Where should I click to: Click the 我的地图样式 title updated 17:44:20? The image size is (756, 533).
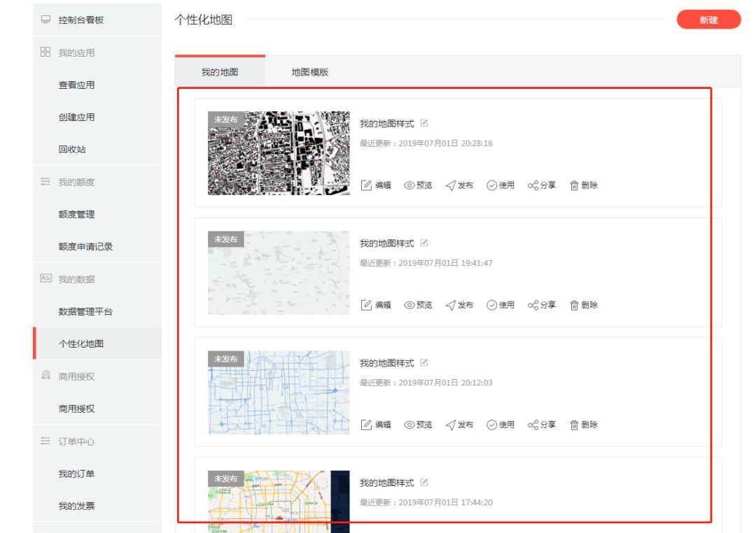click(x=387, y=483)
